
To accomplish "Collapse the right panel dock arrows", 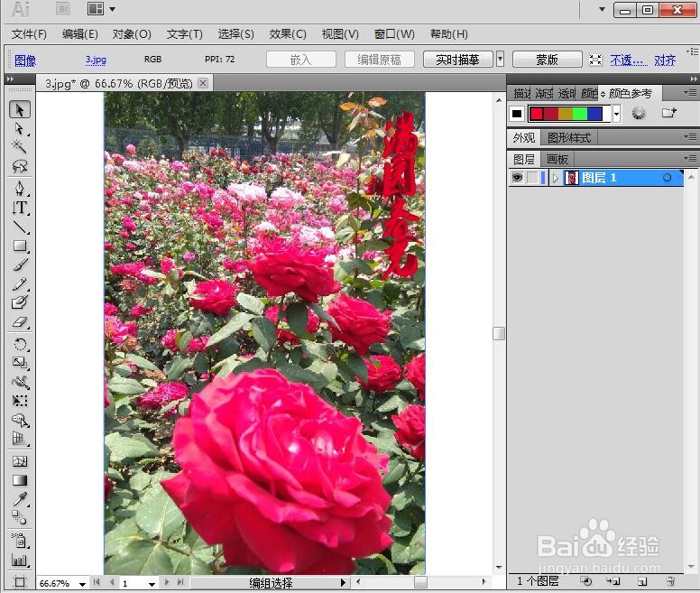I will pyautogui.click(x=694, y=79).
